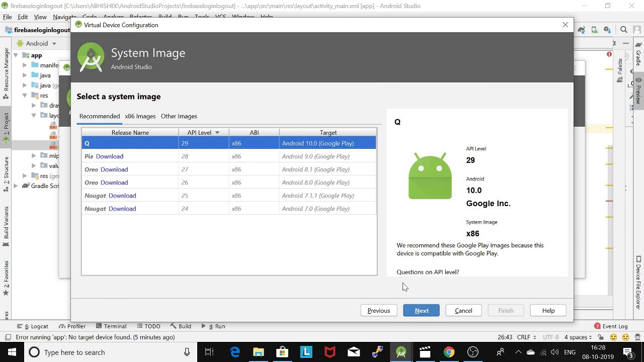Open Help in the dialog
644x362 pixels.
click(548, 310)
